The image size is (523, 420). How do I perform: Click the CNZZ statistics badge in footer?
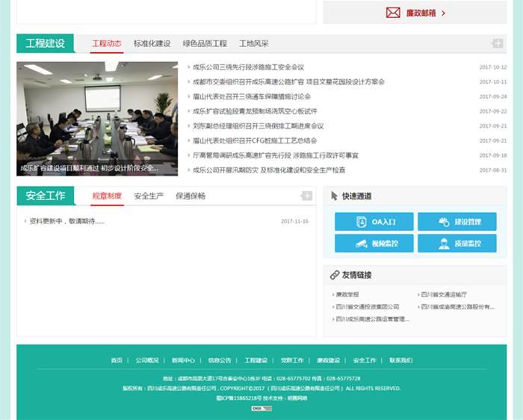click(261, 408)
